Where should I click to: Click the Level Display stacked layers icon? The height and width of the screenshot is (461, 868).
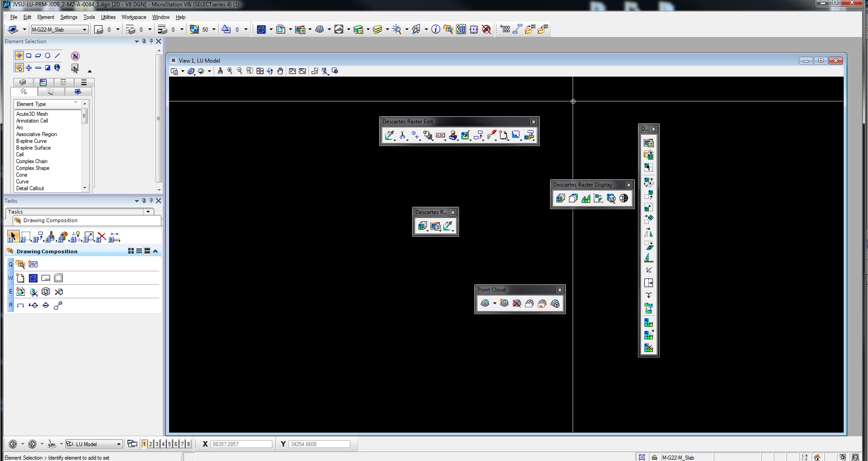tap(377, 29)
